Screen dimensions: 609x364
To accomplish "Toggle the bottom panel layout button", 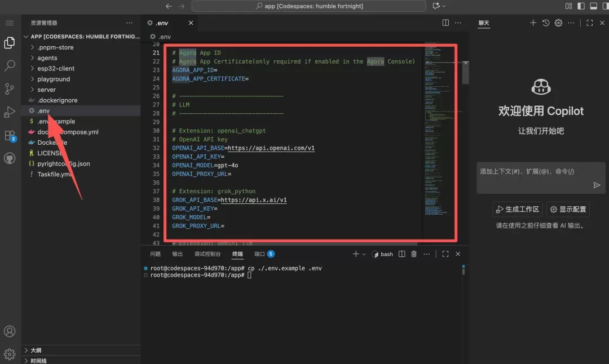I will click(x=593, y=6).
